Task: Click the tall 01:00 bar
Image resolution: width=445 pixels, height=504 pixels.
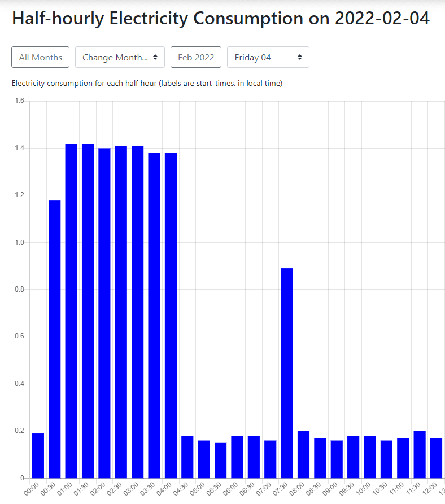Action: [71, 311]
